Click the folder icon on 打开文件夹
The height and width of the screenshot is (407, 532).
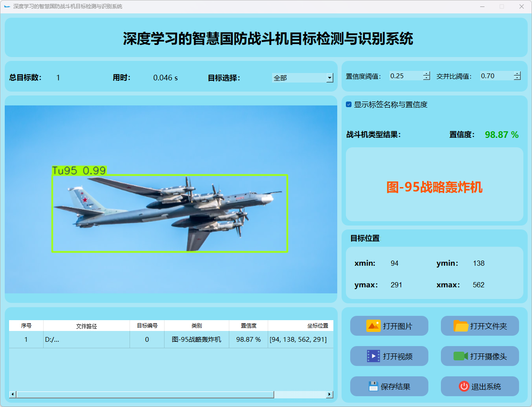point(461,326)
